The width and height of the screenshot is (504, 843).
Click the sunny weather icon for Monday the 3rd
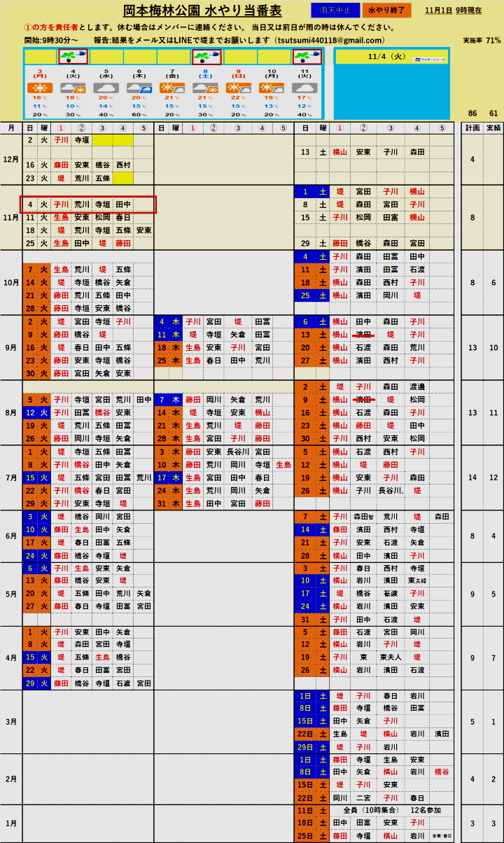tap(40, 88)
